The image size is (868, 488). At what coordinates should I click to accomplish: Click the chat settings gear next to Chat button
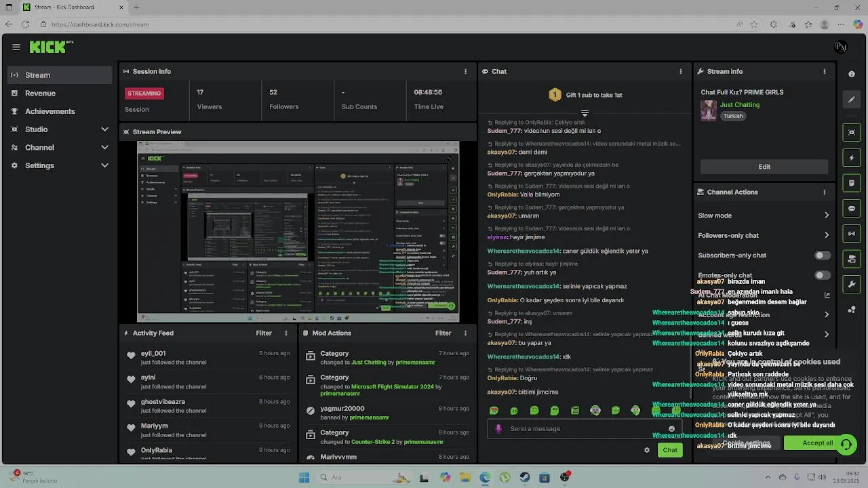coord(647,450)
